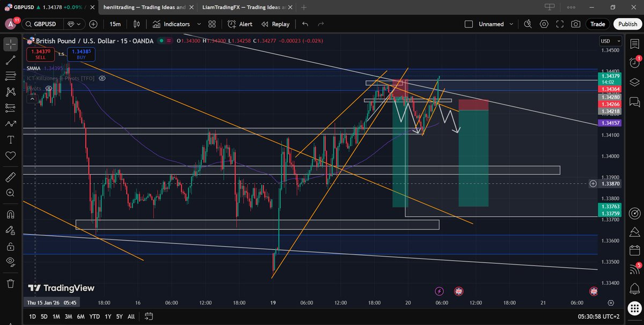Click the Trade button
Image resolution: width=644 pixels, height=325 pixels.
pos(598,24)
